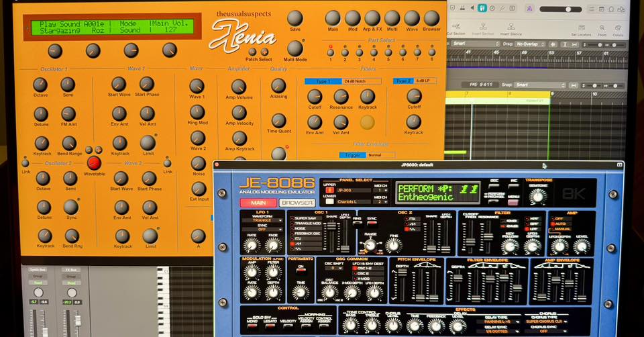Click the DEC button in JE-8086
The width and height of the screenshot is (644, 337).
pos(494,185)
